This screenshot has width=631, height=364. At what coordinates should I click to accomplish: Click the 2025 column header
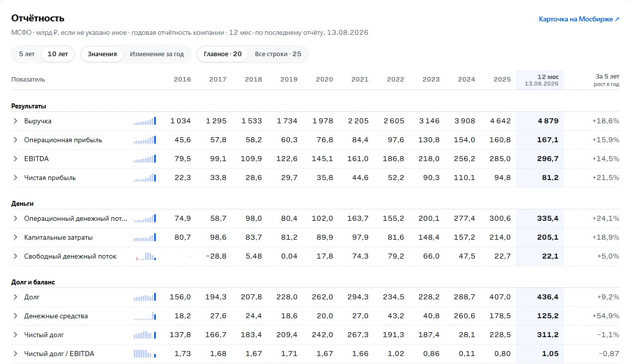click(x=502, y=80)
